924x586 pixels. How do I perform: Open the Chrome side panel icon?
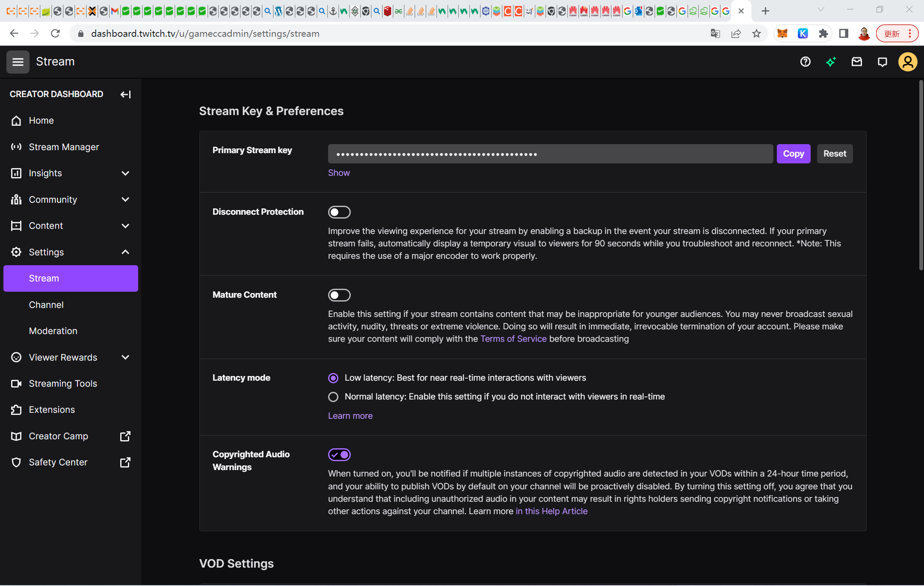tap(844, 33)
